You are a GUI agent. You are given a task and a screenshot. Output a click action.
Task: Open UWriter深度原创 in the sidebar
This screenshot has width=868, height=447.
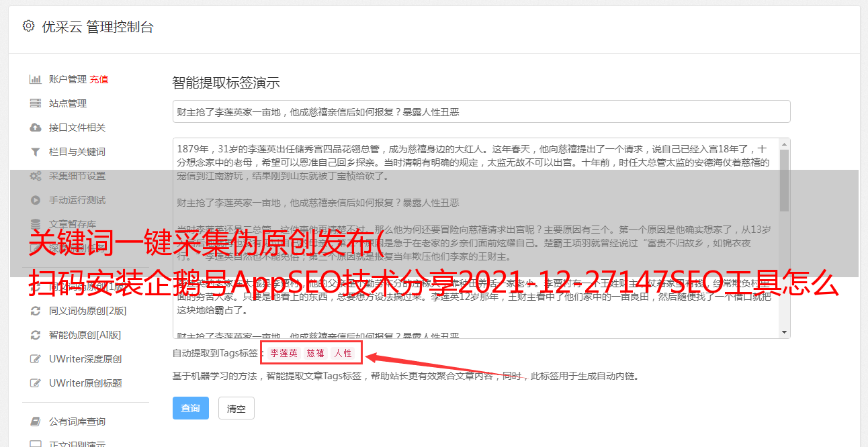pos(85,359)
